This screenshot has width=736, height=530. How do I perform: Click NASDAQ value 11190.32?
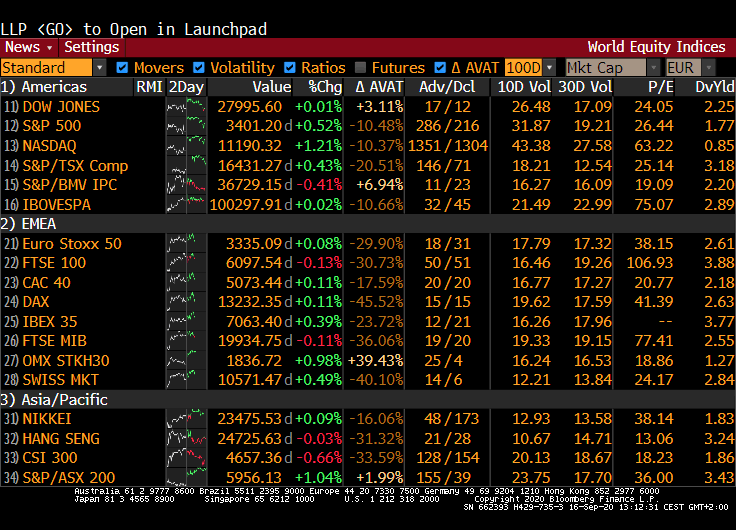pos(250,146)
